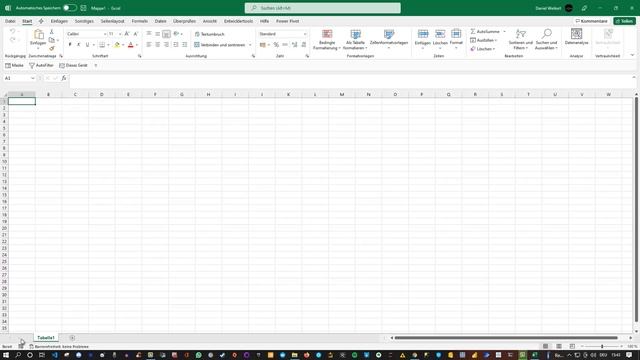This screenshot has width=640, height=360.
Task: Align text left in cell
Action: point(149,44)
